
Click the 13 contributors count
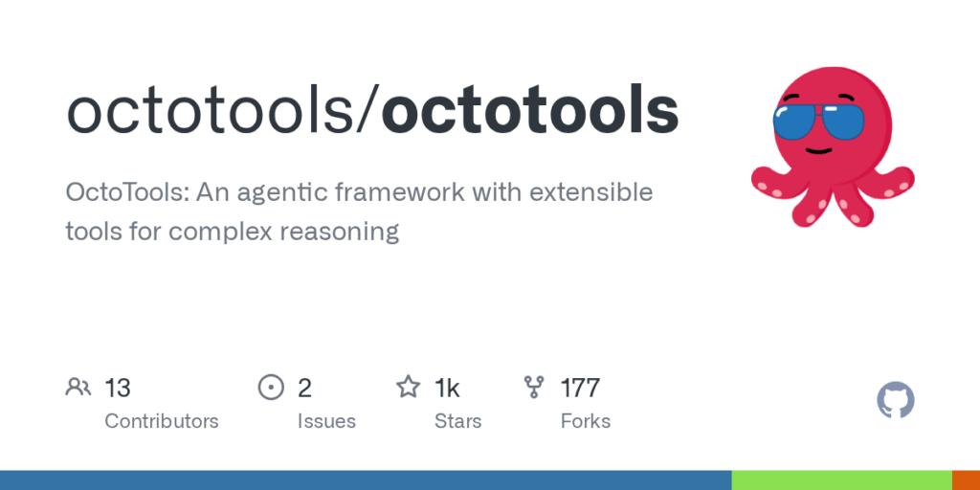point(118,389)
